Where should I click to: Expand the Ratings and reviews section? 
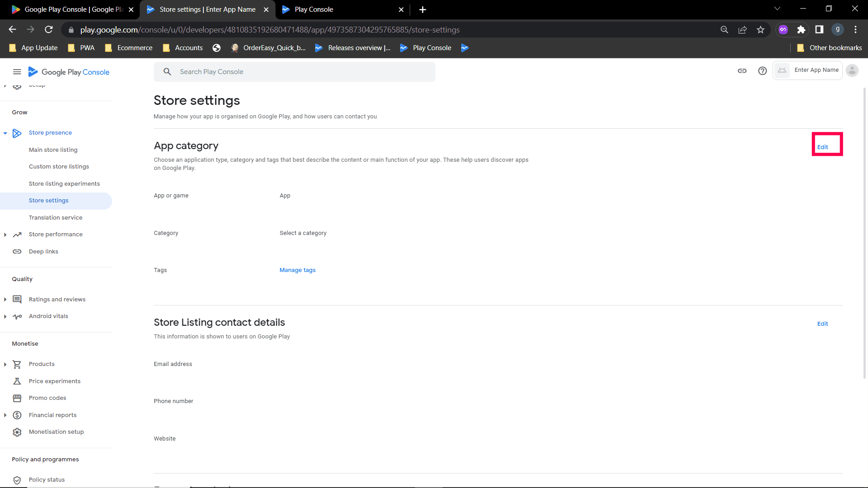(5, 300)
